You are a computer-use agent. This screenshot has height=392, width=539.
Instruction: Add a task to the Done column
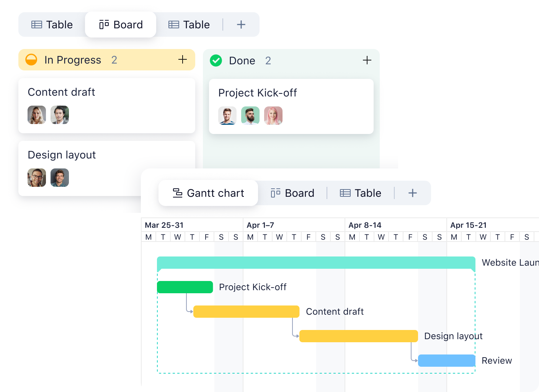(366, 60)
